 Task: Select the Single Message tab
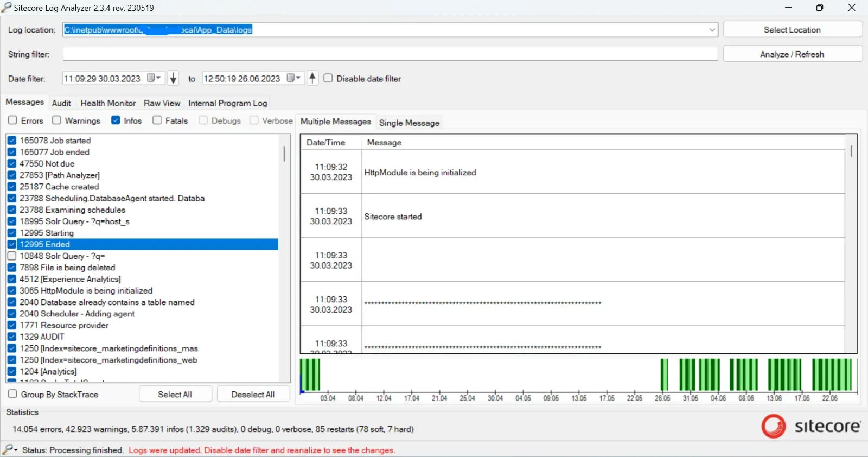[x=409, y=123]
